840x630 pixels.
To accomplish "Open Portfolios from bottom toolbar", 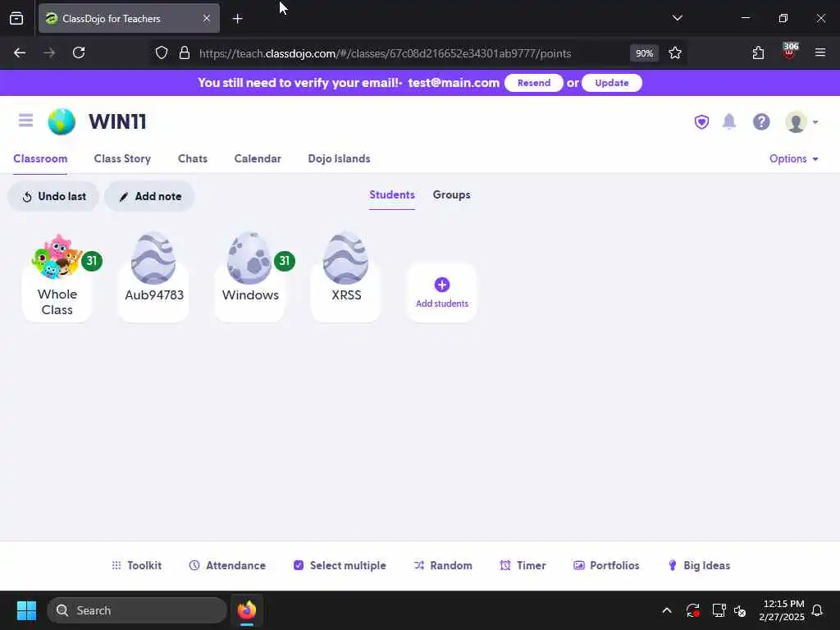I will click(x=606, y=565).
